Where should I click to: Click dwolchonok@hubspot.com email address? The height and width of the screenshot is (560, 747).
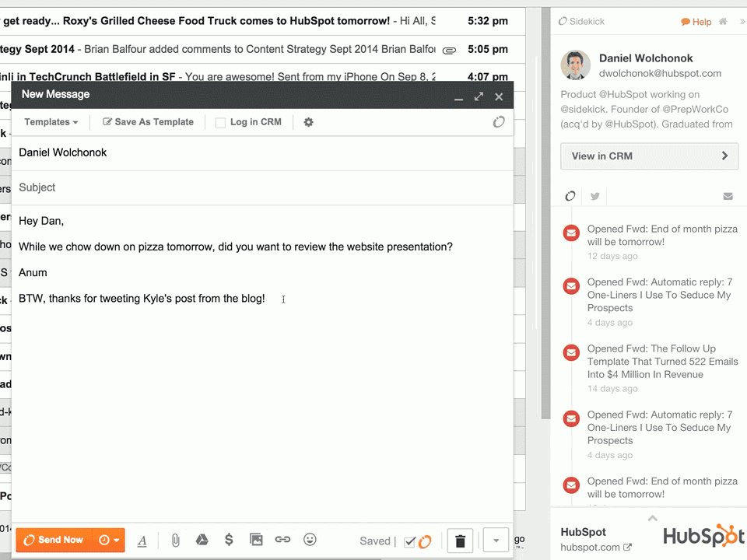pyautogui.click(x=660, y=73)
